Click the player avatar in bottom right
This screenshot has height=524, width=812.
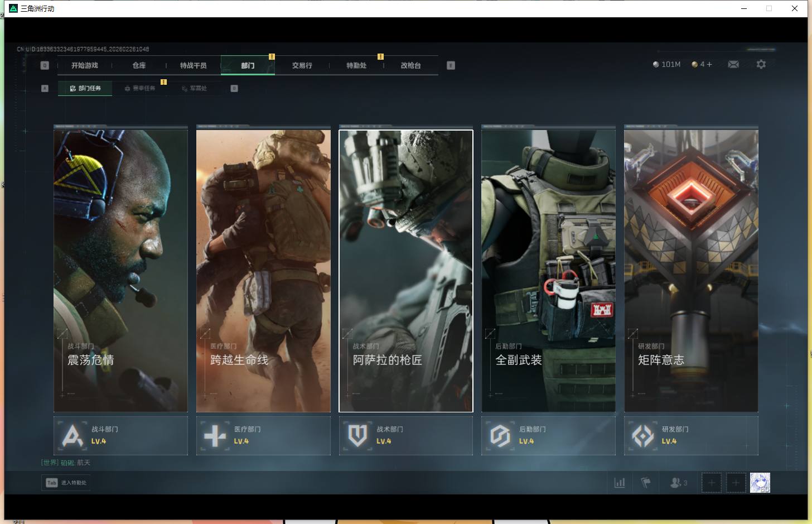[760, 483]
